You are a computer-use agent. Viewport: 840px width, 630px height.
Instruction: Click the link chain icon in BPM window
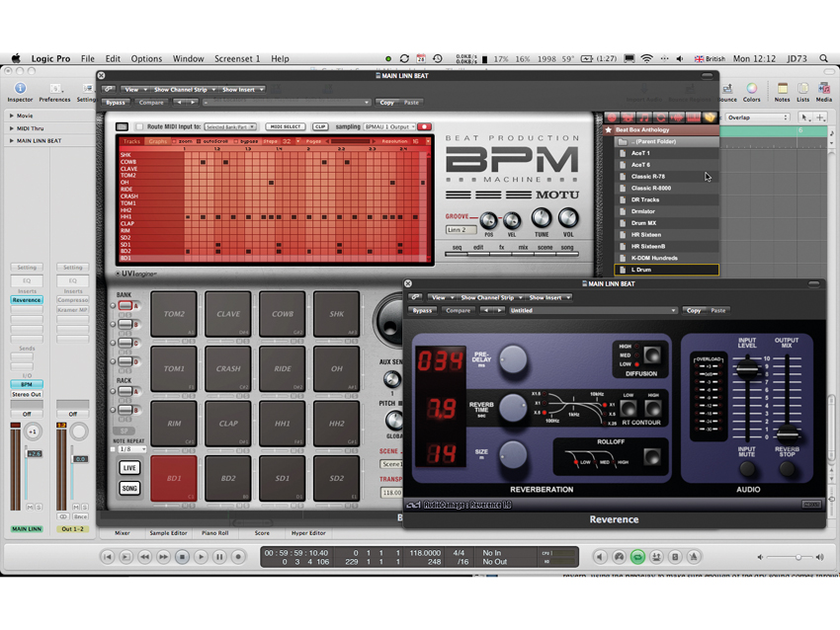coord(109,90)
